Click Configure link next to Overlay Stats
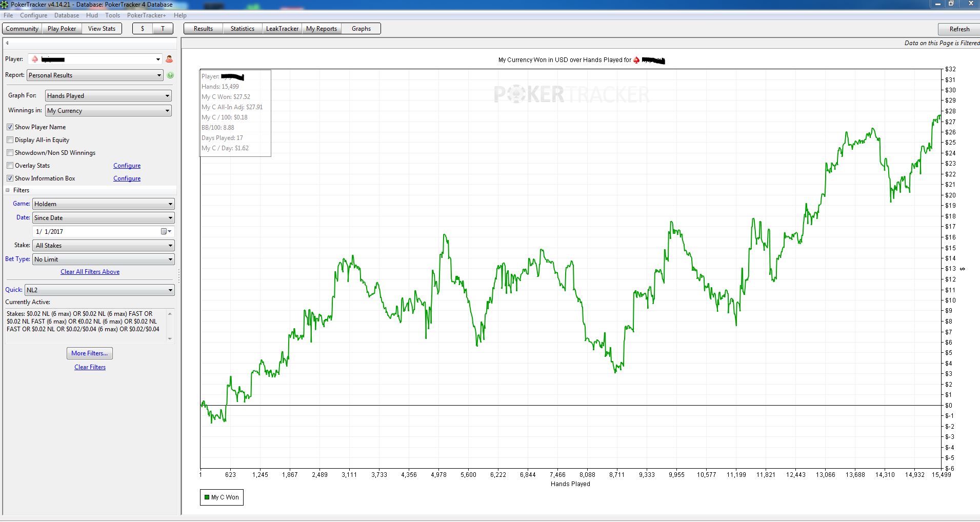This screenshot has height=522, width=980. (x=127, y=166)
